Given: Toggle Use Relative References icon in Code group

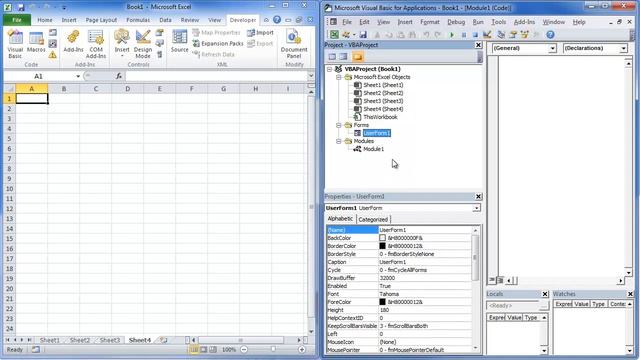Looking at the screenshot, I should [x=53, y=44].
